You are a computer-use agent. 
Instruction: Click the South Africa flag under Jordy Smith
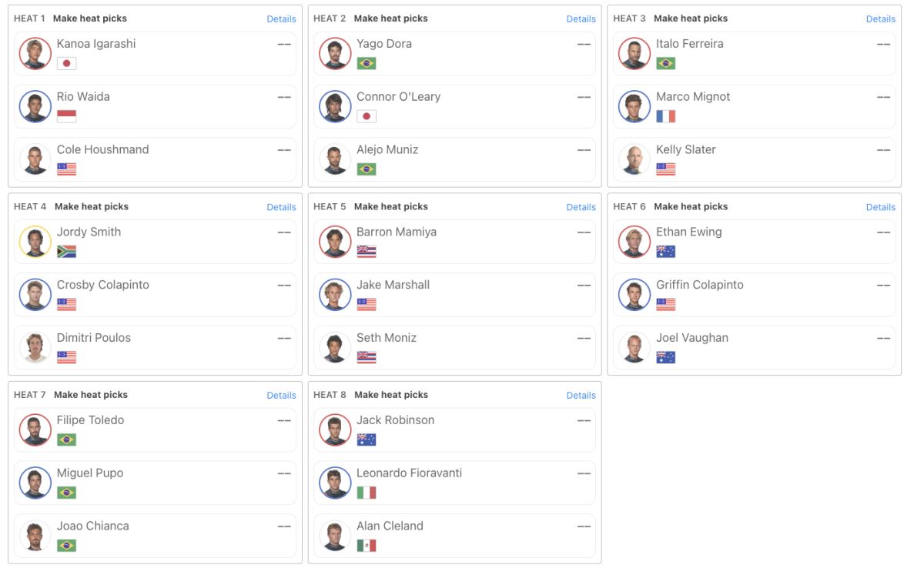click(x=67, y=251)
